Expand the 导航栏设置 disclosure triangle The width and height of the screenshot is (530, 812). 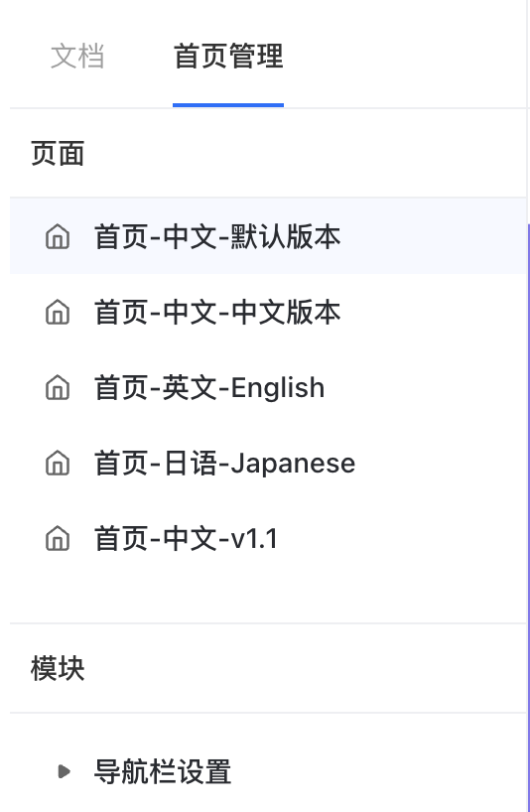coord(64,771)
